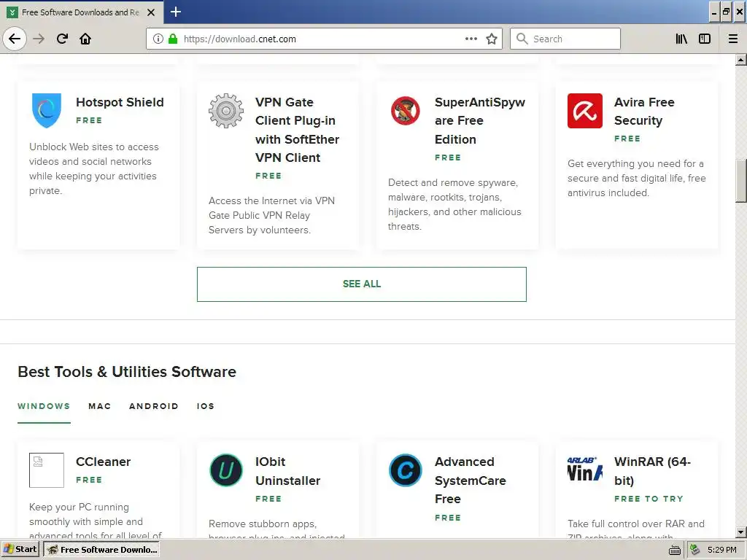Show site information icon in address bar
Viewport: 747px width, 560px height.
click(x=158, y=39)
